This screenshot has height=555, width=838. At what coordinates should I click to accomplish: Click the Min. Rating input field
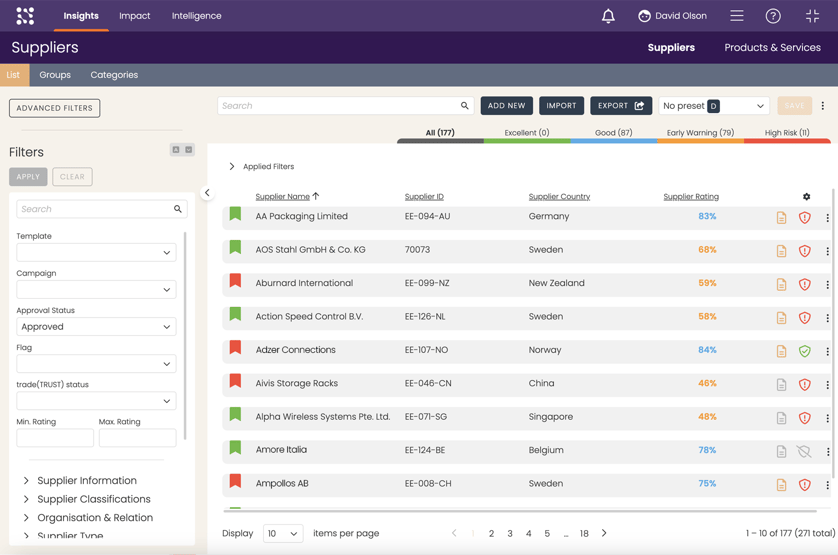[55, 438]
